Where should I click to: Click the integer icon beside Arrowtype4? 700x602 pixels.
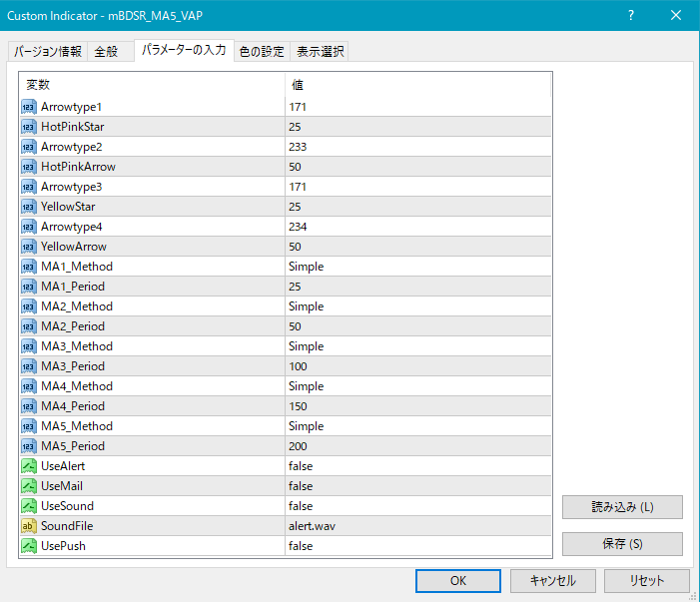[x=29, y=227]
